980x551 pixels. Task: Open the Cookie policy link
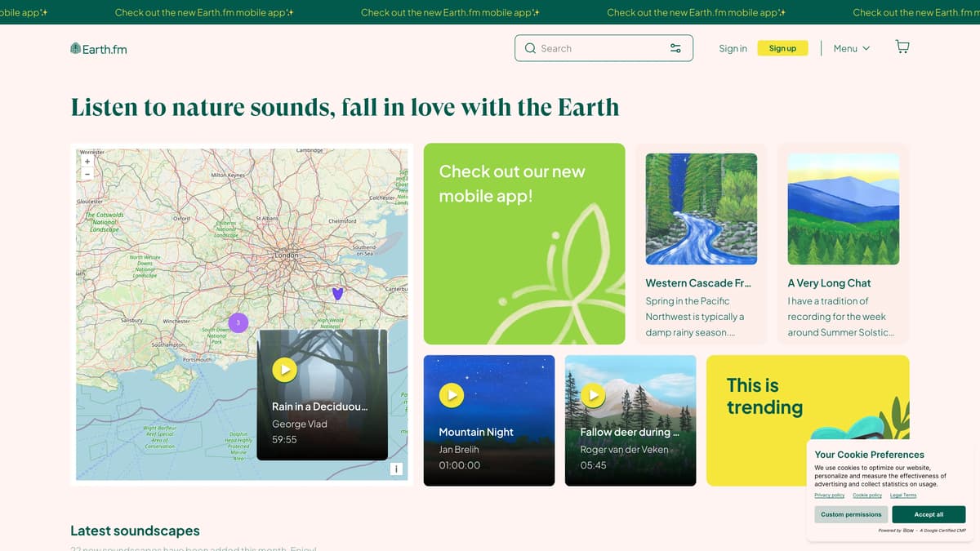click(867, 495)
